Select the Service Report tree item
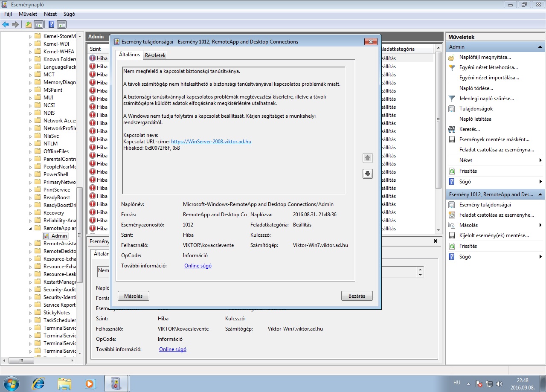 click(x=59, y=305)
